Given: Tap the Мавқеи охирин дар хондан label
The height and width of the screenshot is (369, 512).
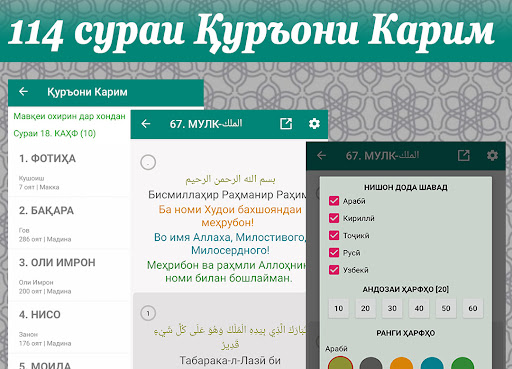Looking at the screenshot, I should [x=69, y=116].
